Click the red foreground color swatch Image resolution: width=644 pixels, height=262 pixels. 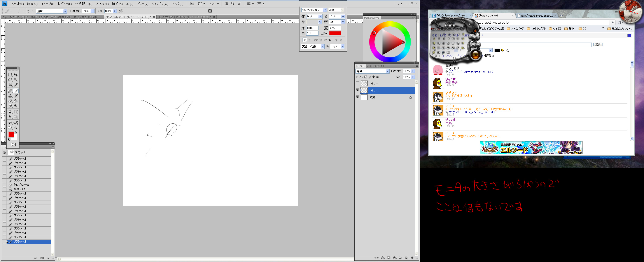coord(11,134)
